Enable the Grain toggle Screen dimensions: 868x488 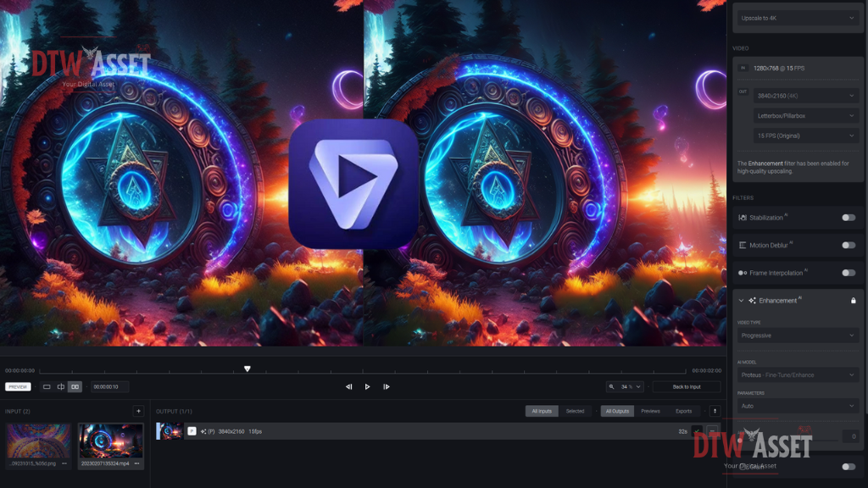pyautogui.click(x=849, y=467)
